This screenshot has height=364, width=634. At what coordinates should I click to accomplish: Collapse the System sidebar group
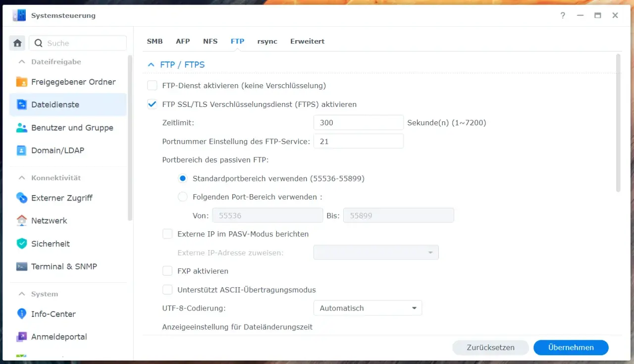point(22,294)
